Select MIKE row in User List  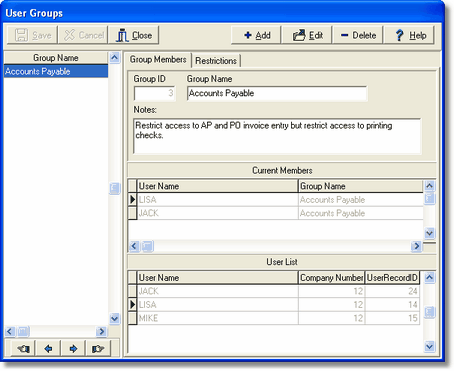tap(274, 318)
